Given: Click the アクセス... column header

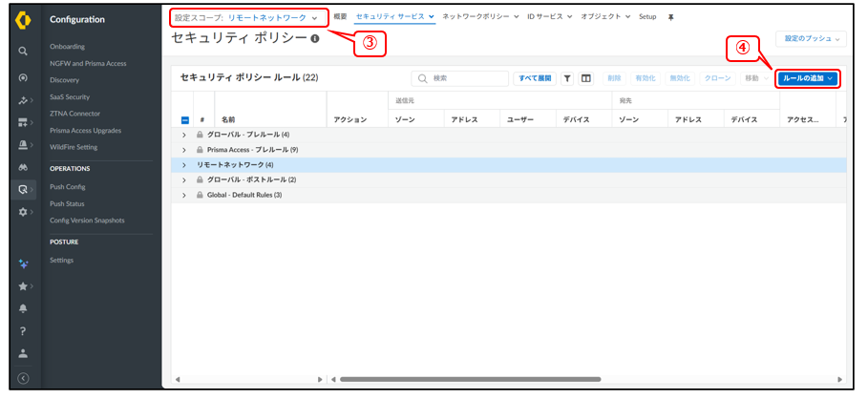Looking at the screenshot, I should pyautogui.click(x=803, y=119).
